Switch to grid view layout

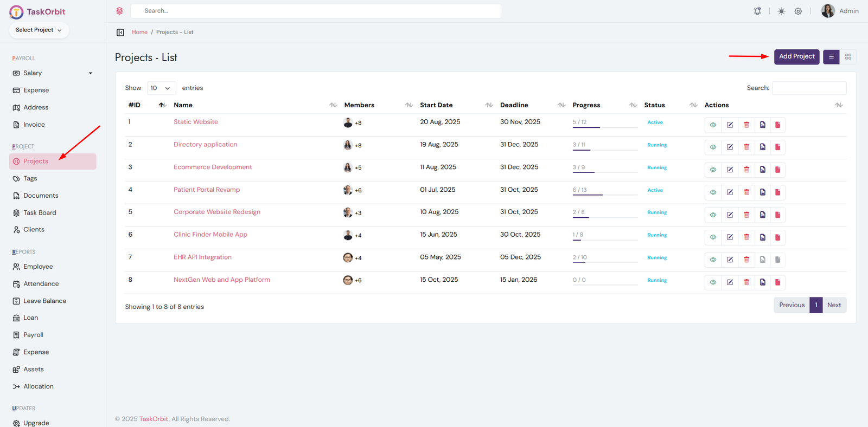[848, 56]
